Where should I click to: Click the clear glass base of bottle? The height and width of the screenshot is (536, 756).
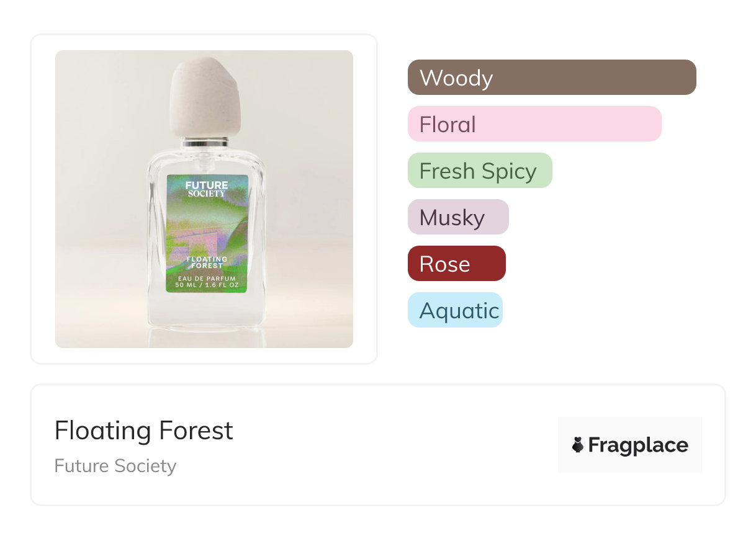pyautogui.click(x=205, y=310)
